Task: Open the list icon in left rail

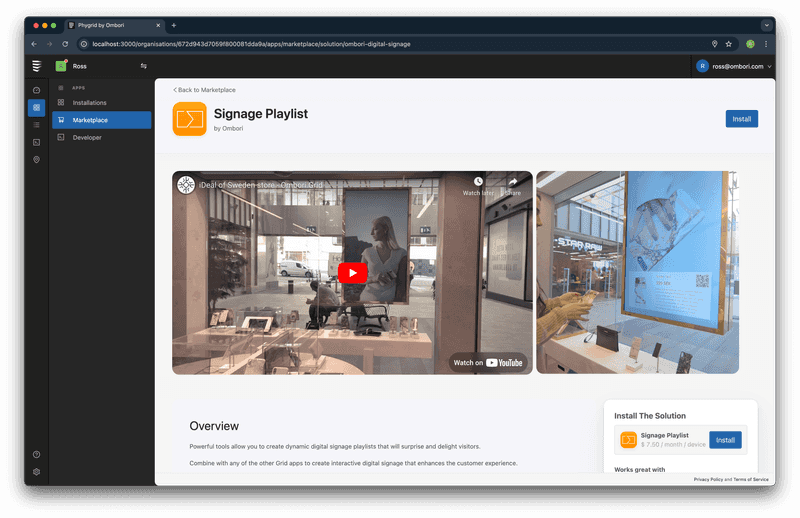Action: (x=37, y=125)
